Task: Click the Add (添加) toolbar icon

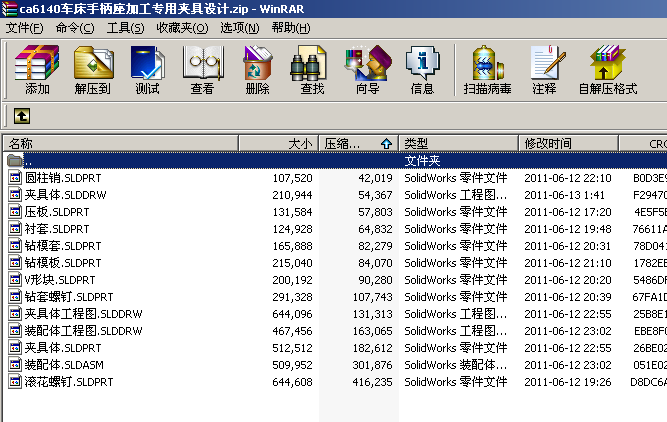Action: (37, 63)
